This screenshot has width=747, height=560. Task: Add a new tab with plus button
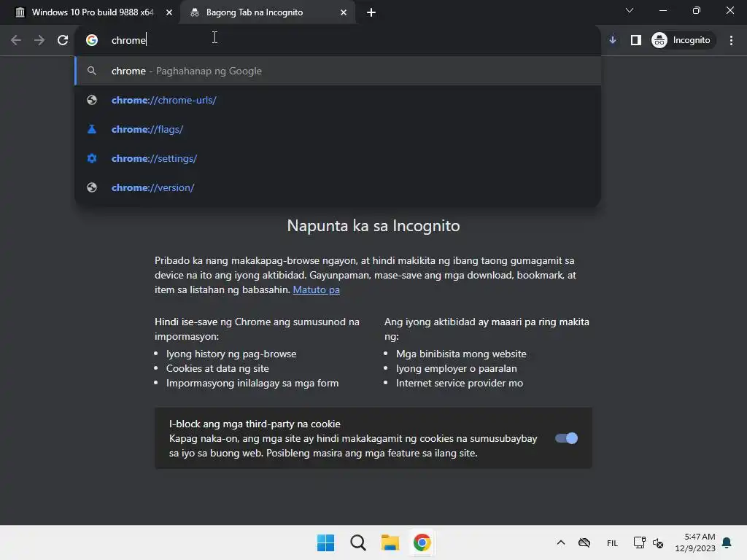pos(371,12)
